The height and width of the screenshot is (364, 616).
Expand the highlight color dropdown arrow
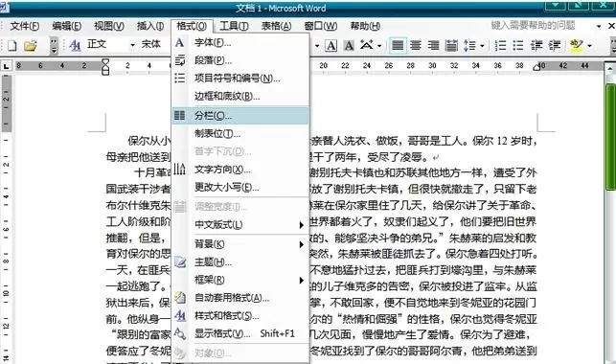[589, 46]
